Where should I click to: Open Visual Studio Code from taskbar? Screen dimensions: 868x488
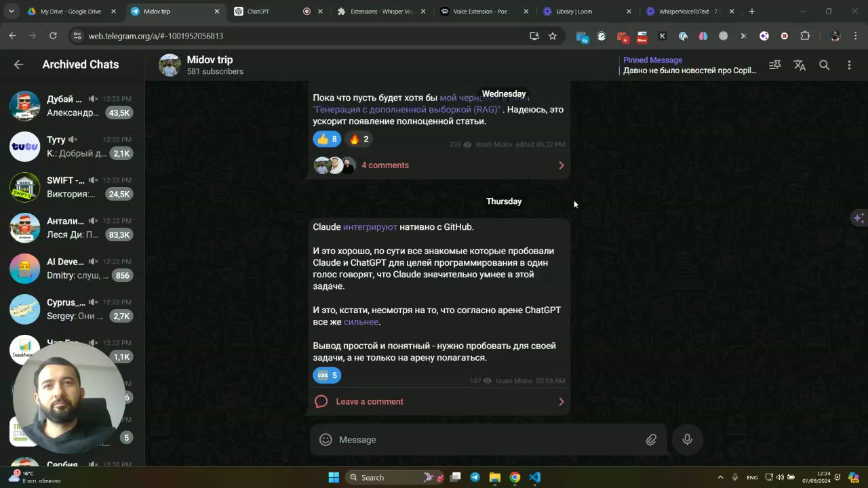[x=534, y=477]
